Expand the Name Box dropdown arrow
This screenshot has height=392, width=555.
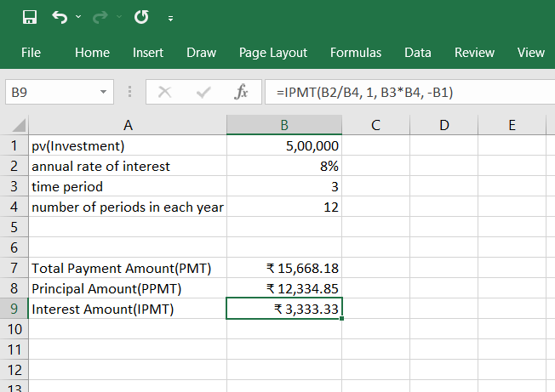tap(103, 92)
